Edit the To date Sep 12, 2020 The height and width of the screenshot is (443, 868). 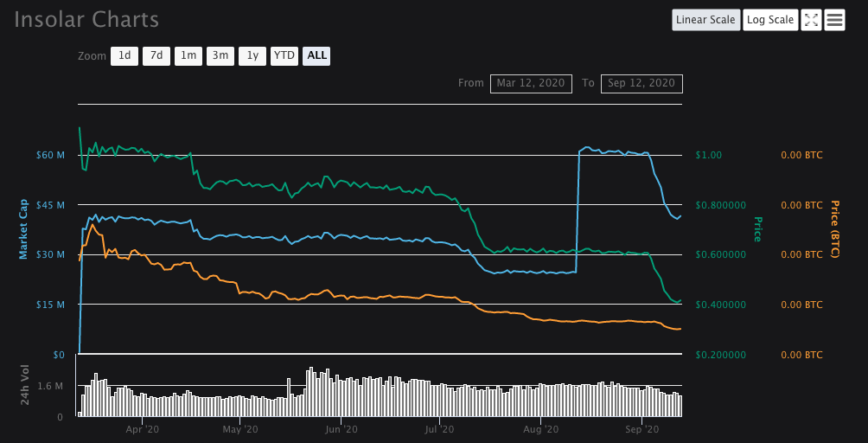point(641,84)
